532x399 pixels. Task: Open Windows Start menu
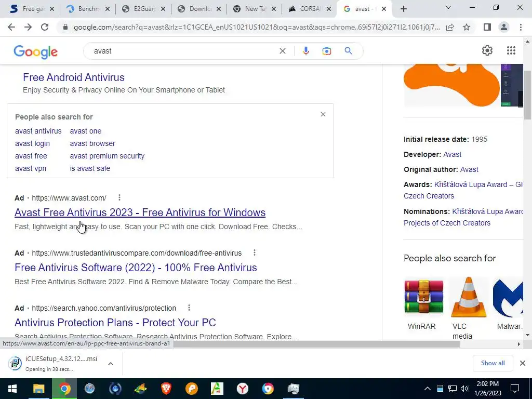tap(12, 389)
